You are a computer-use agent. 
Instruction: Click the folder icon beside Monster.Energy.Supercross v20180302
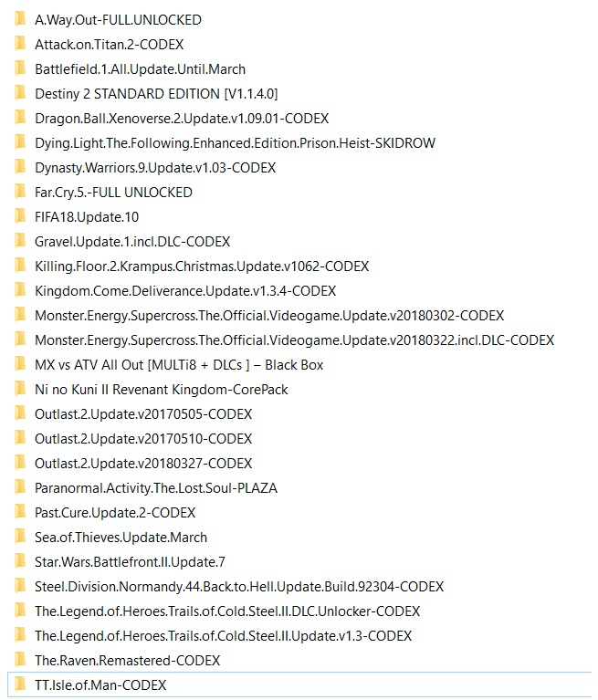pyautogui.click(x=20, y=315)
